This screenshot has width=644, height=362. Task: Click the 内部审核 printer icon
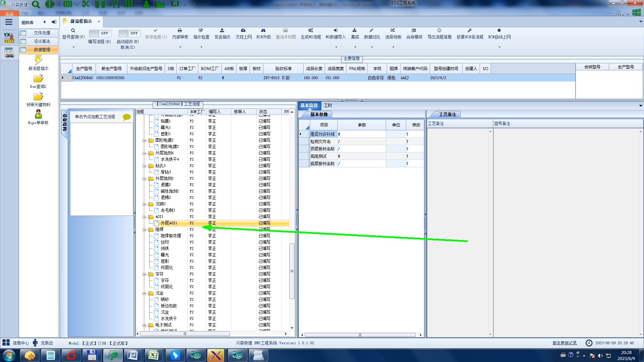click(180, 31)
